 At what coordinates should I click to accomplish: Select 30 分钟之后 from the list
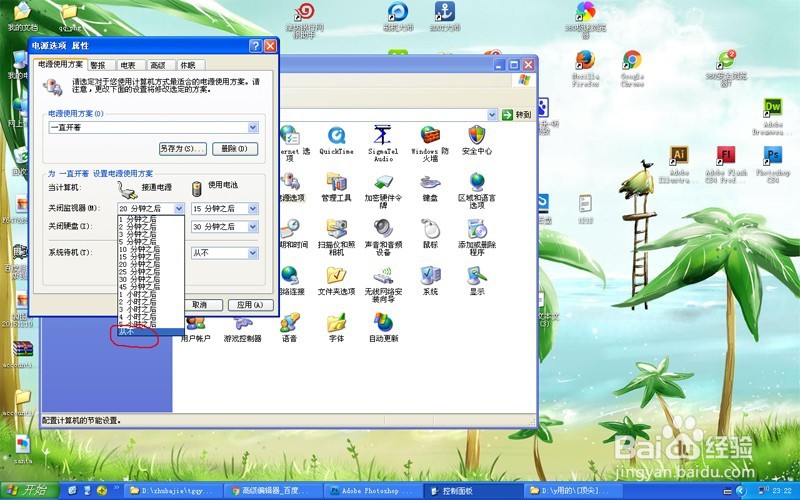click(x=151, y=280)
